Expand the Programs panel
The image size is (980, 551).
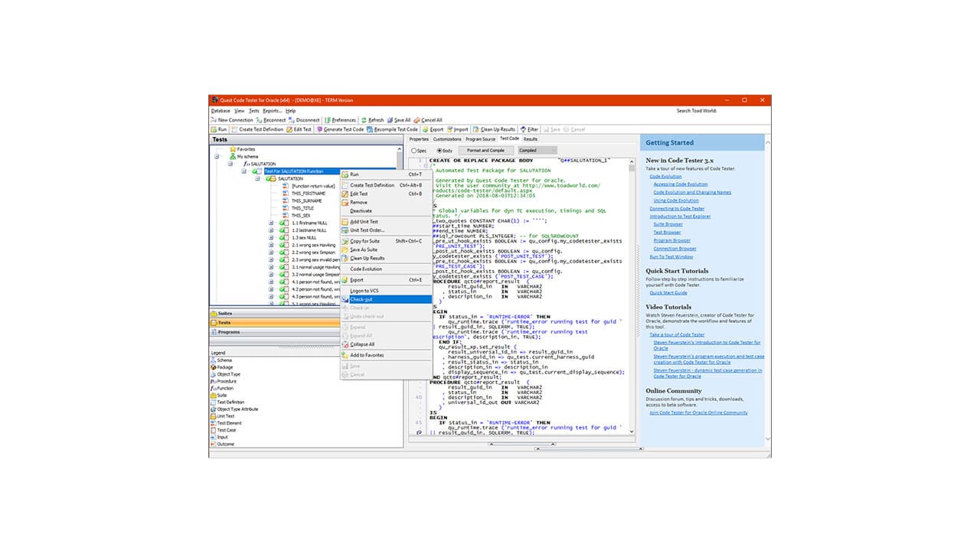(230, 332)
